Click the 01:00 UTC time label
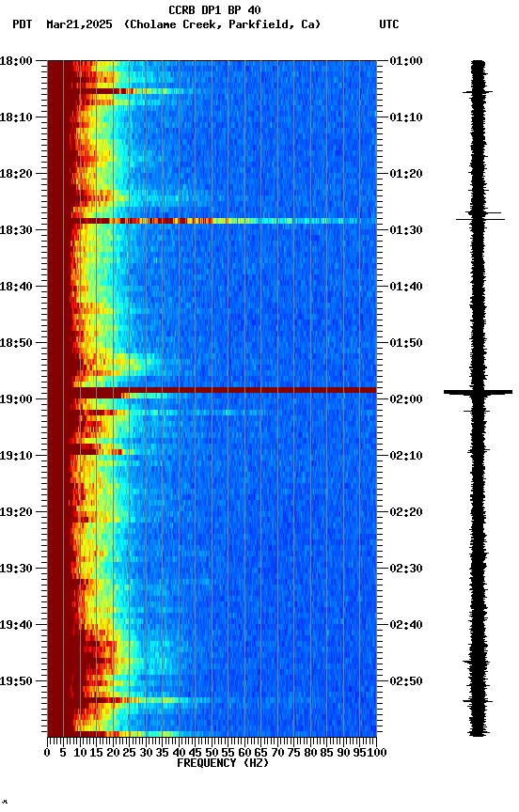The image size is (519, 812). click(406, 61)
